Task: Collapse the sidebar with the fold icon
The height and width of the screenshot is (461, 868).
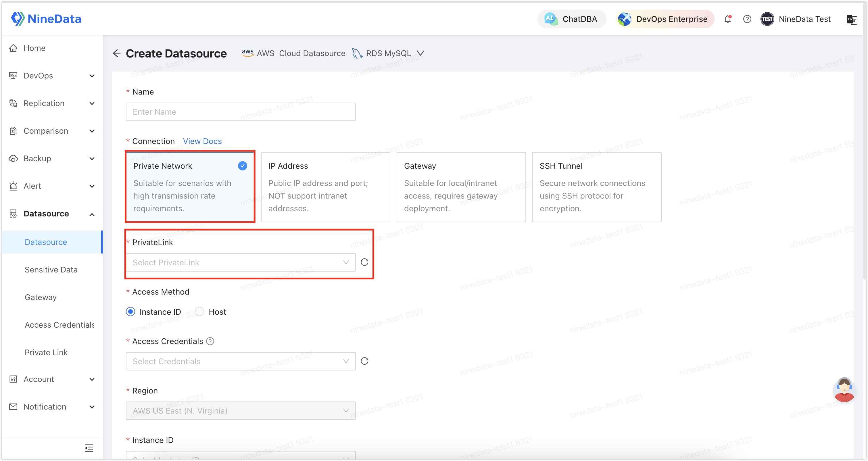Action: pos(89,448)
